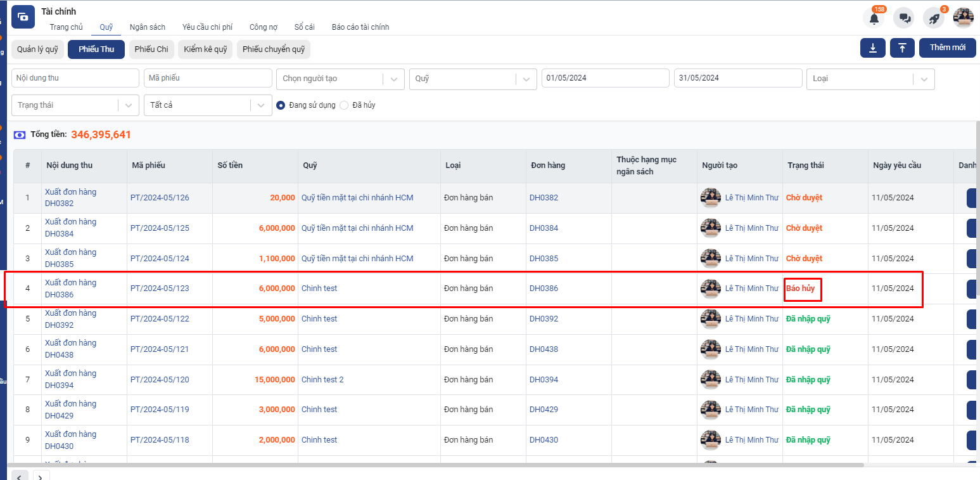Open the Chọn người tạo dropdown
980x480 pixels.
tap(340, 79)
